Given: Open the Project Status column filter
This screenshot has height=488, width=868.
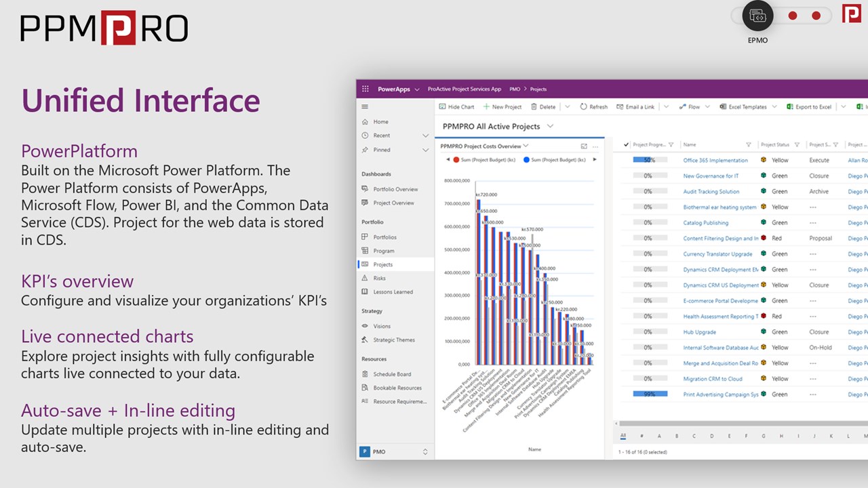Looking at the screenshot, I should (797, 144).
